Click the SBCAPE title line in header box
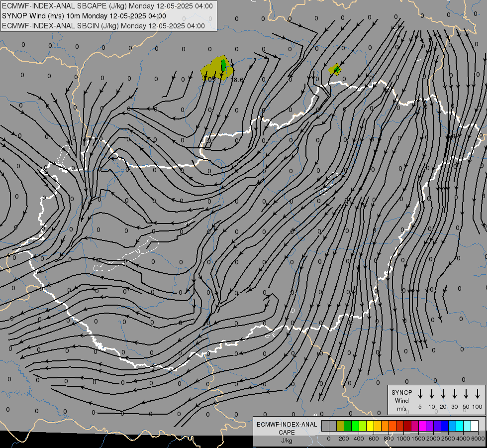The height and width of the screenshot is (448, 487). 107,6
